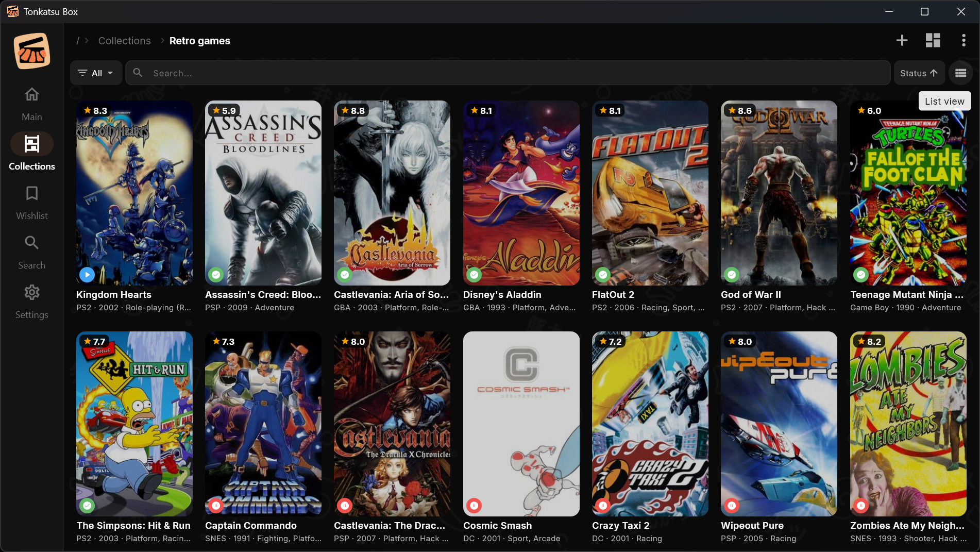Click the magnifier icon in search bar

tap(138, 73)
